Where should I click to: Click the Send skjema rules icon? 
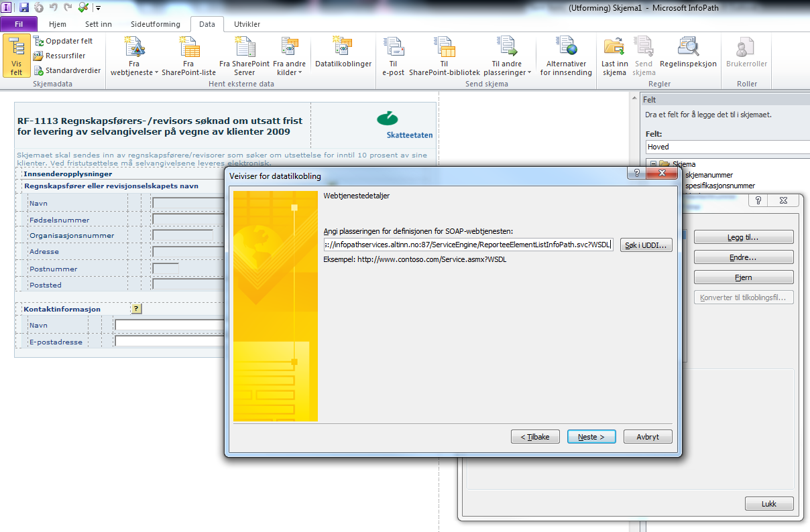tap(644, 56)
